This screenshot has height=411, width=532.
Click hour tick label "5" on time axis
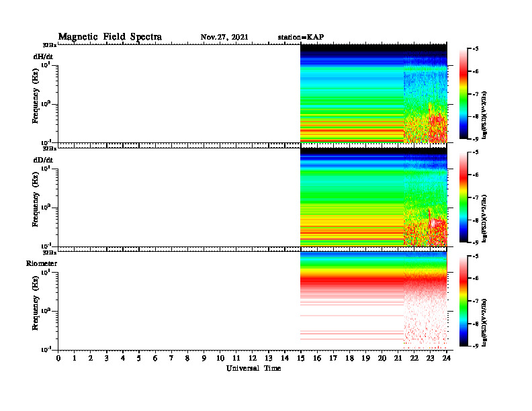click(x=139, y=359)
